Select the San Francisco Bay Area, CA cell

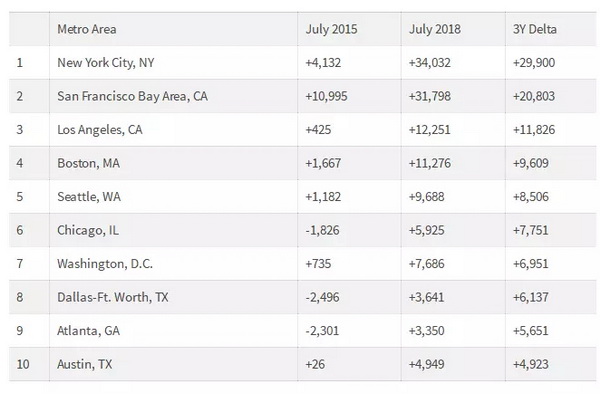point(173,96)
